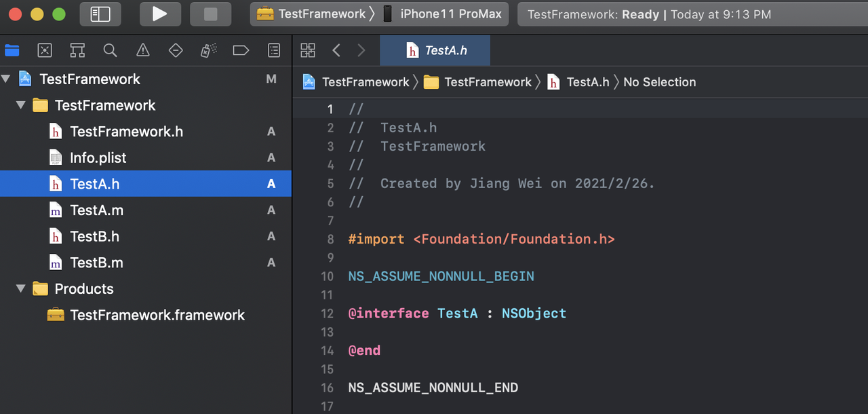
Task: Click the M status badge of TestFramework
Action: point(271,79)
